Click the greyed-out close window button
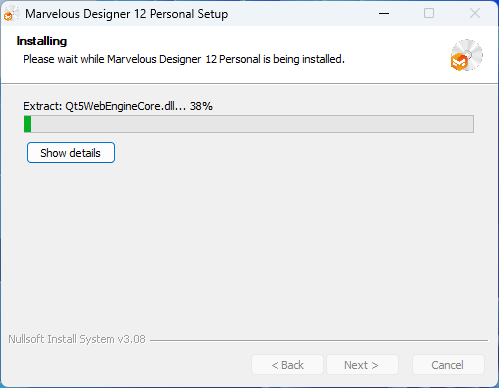This screenshot has height=388, width=499. point(475,14)
